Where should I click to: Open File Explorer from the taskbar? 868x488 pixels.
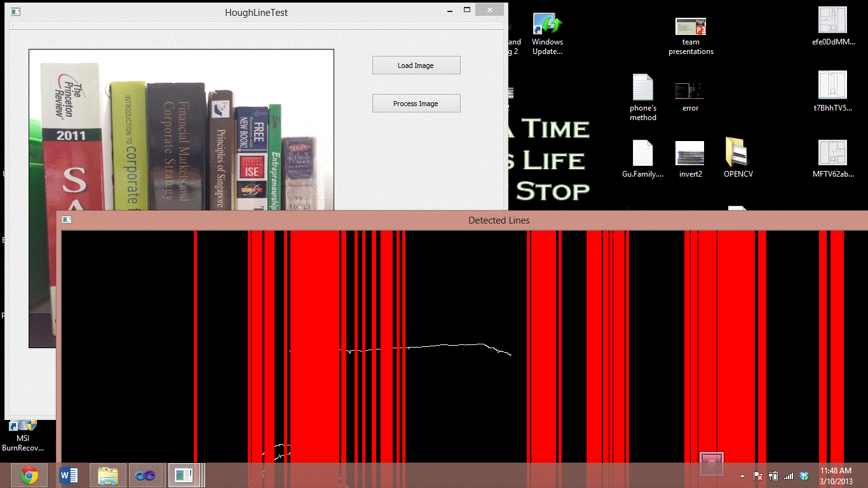point(108,475)
